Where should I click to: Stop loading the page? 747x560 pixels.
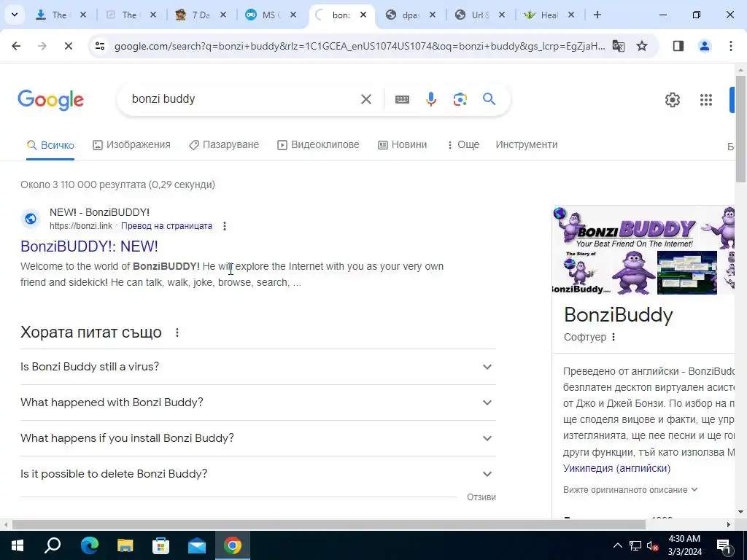pos(68,46)
